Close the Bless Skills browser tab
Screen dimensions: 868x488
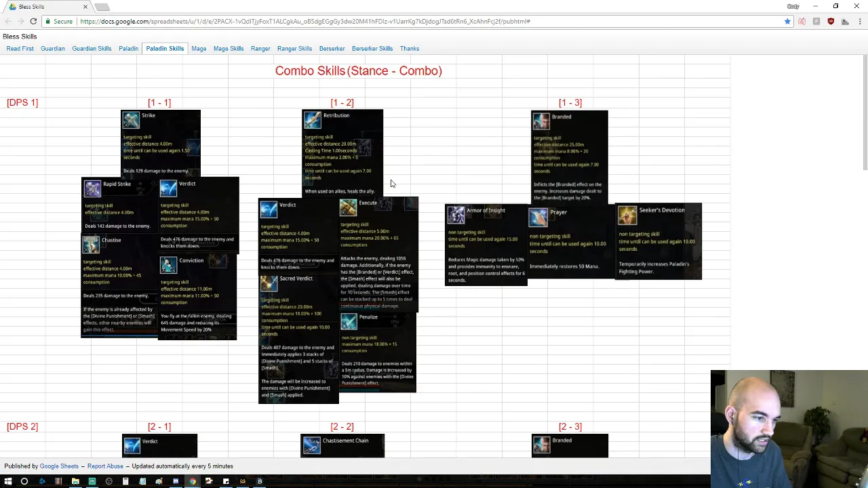(85, 7)
